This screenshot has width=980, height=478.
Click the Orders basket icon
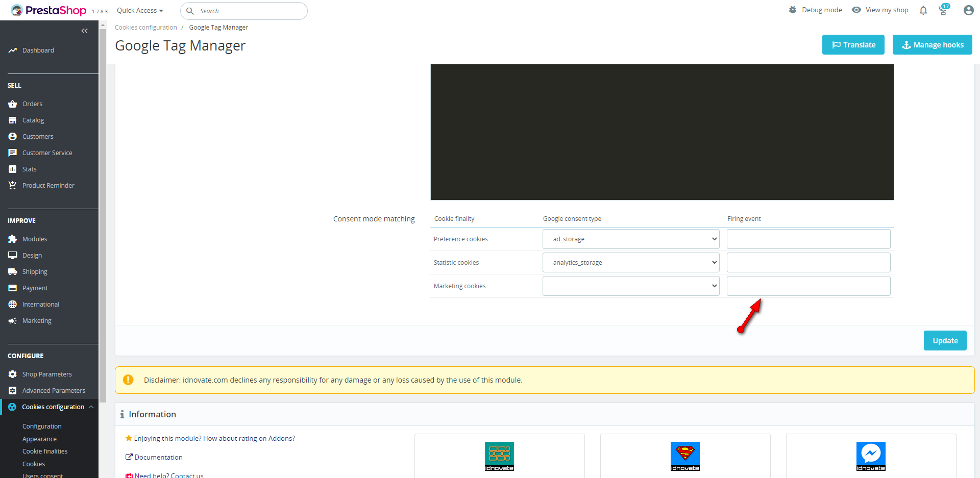click(13, 104)
